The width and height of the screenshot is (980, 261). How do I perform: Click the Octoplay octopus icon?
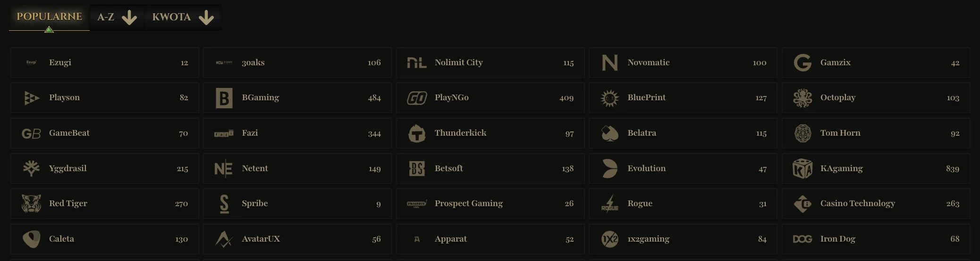coord(803,98)
